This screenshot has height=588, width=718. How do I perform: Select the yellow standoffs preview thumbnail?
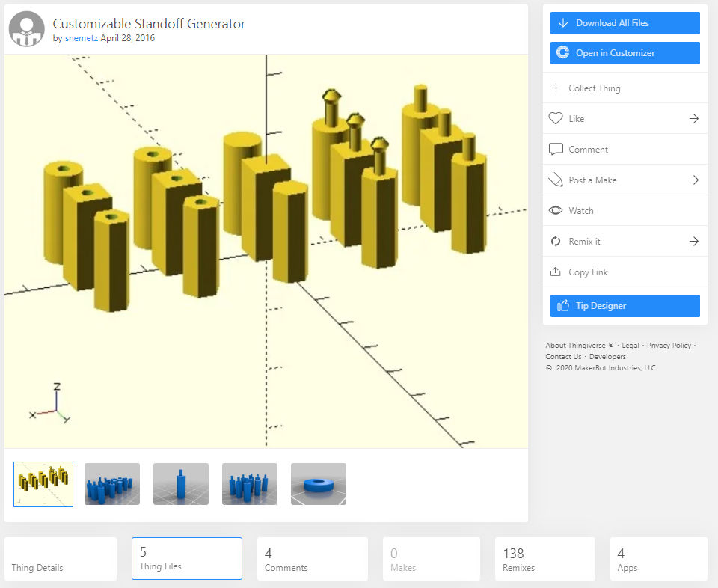tap(43, 484)
